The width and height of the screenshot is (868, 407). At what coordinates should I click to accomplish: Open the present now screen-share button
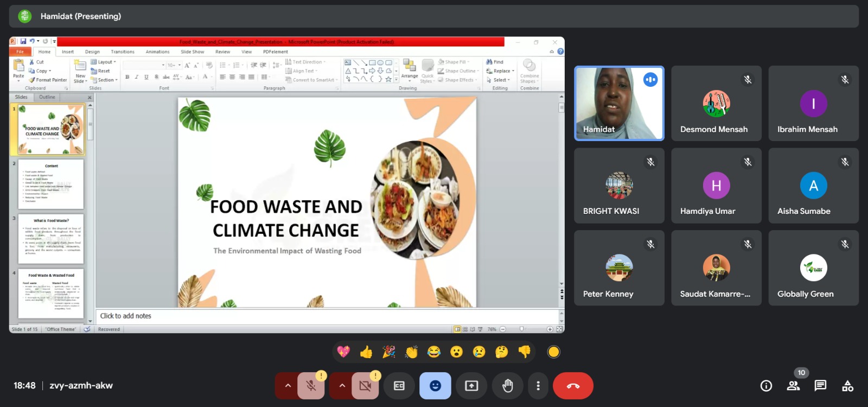coord(471,386)
